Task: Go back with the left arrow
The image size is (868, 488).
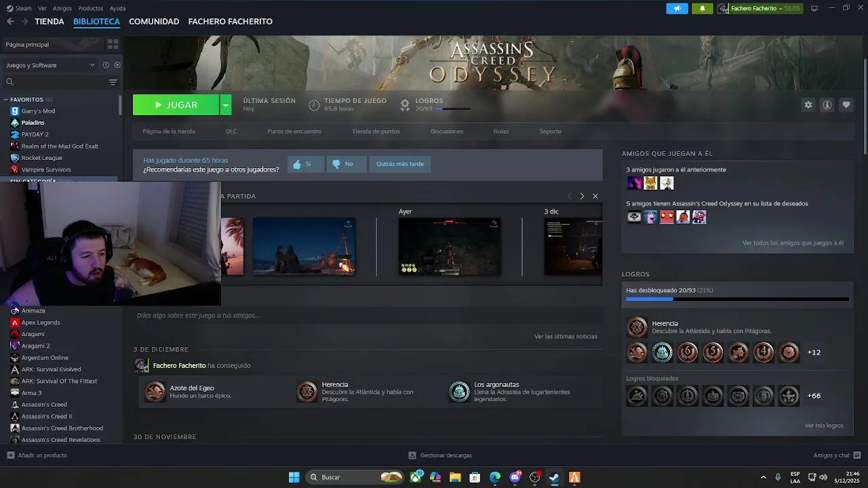Action: tap(10, 22)
